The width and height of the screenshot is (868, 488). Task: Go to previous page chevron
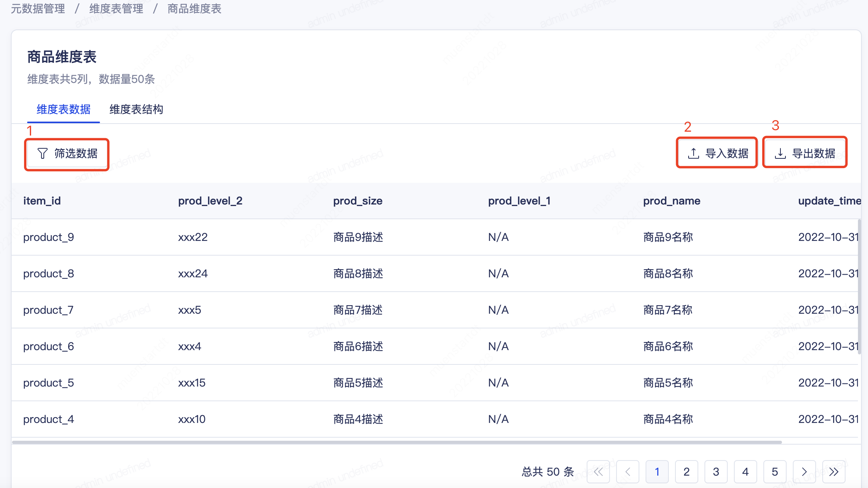628,471
